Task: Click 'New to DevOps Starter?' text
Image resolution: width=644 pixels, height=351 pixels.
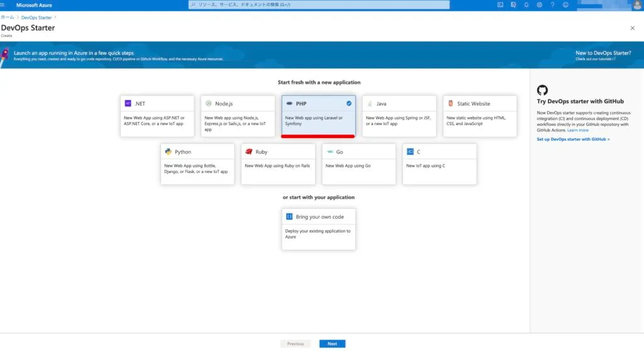Action: (603, 53)
